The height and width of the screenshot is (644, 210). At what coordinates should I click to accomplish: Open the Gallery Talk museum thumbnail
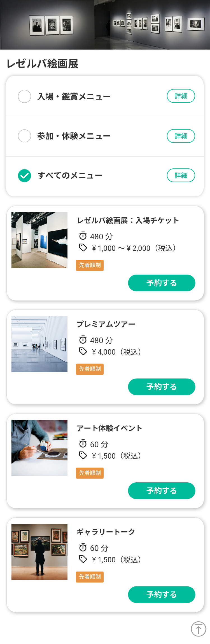39,552
